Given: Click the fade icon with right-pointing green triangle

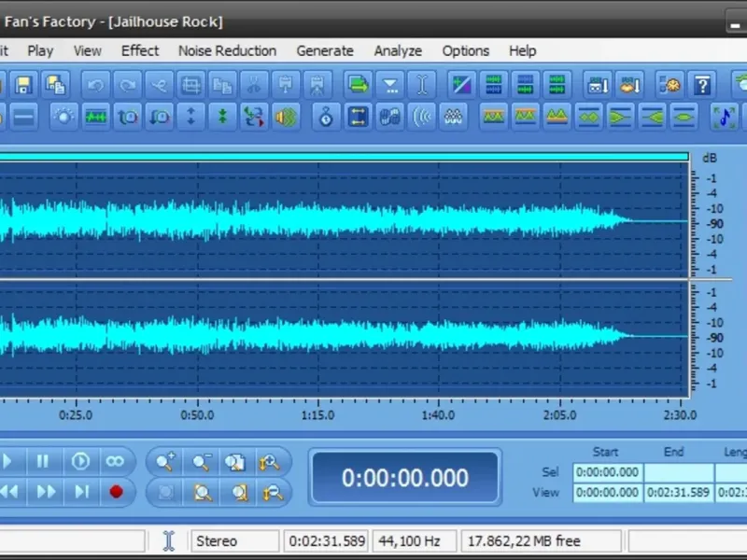Looking at the screenshot, I should pyautogui.click(x=620, y=117).
